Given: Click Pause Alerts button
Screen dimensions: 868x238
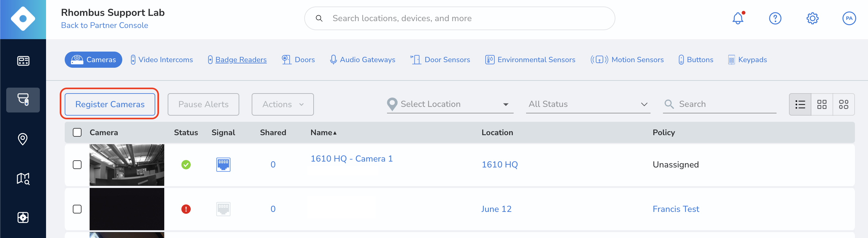Looking at the screenshot, I should [x=203, y=104].
